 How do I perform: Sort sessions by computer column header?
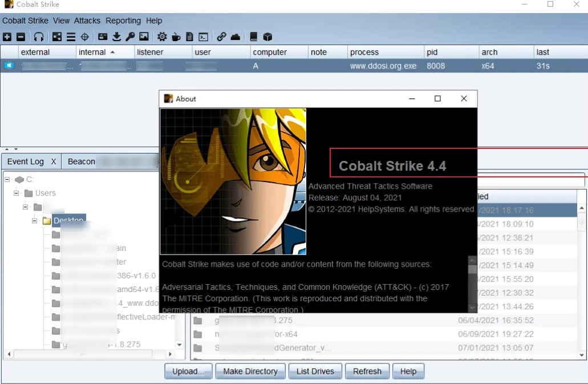pyautogui.click(x=279, y=52)
